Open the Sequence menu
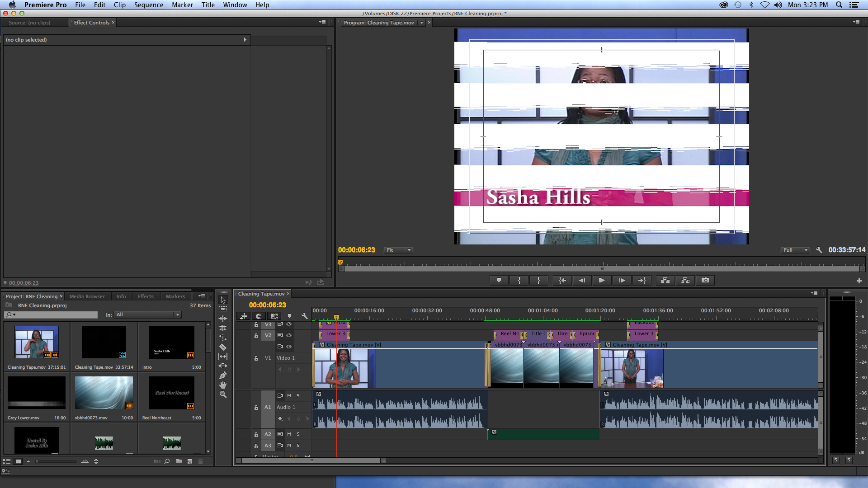This screenshot has height=488, width=868. (148, 5)
